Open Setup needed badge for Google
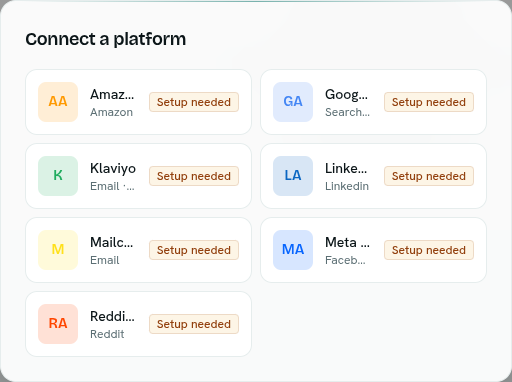The image size is (512, 382). tap(429, 102)
